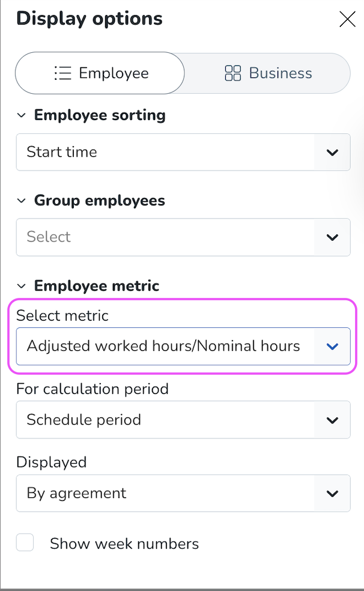Enable the Show week numbers checkbox
The width and height of the screenshot is (364, 591).
(25, 544)
